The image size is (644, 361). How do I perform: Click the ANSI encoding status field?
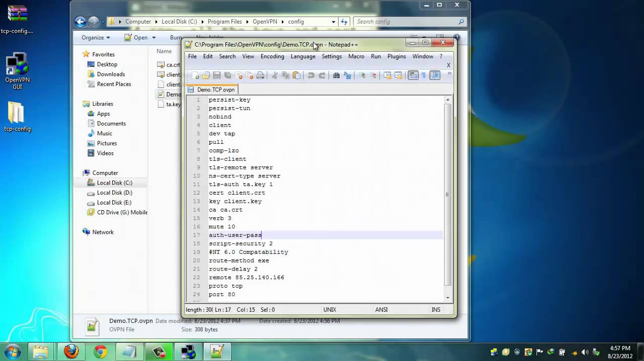[x=381, y=310]
